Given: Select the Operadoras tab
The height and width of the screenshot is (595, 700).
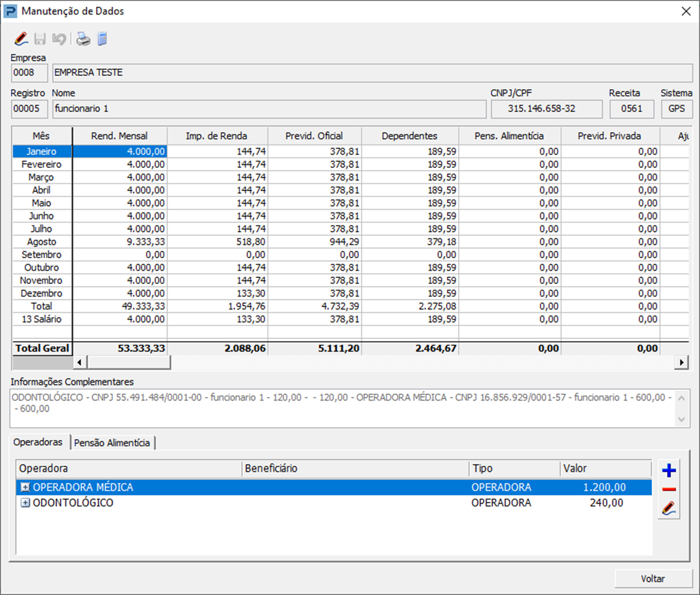Looking at the screenshot, I should click(x=38, y=442).
